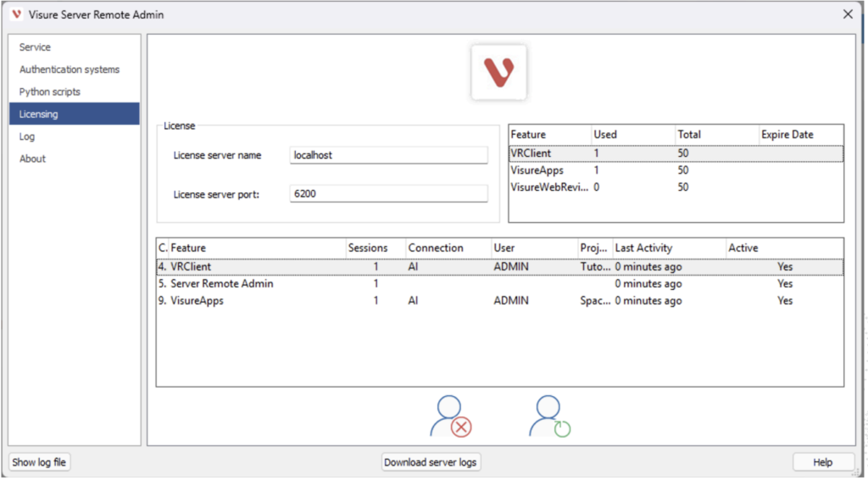Screen dimensions: 868x480
Task: Click the License server name field
Action: pos(388,155)
